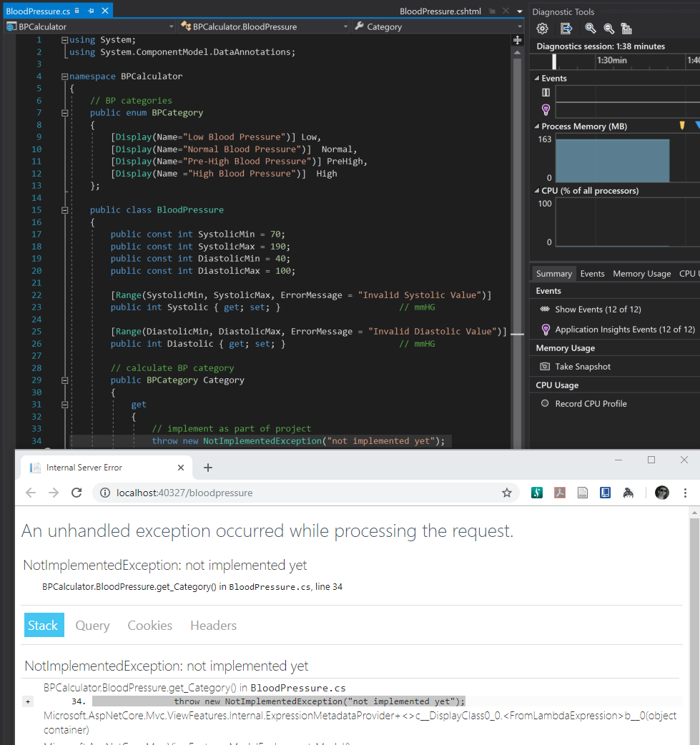Collapse the CPU graph section
700x745 pixels.
[536, 190]
